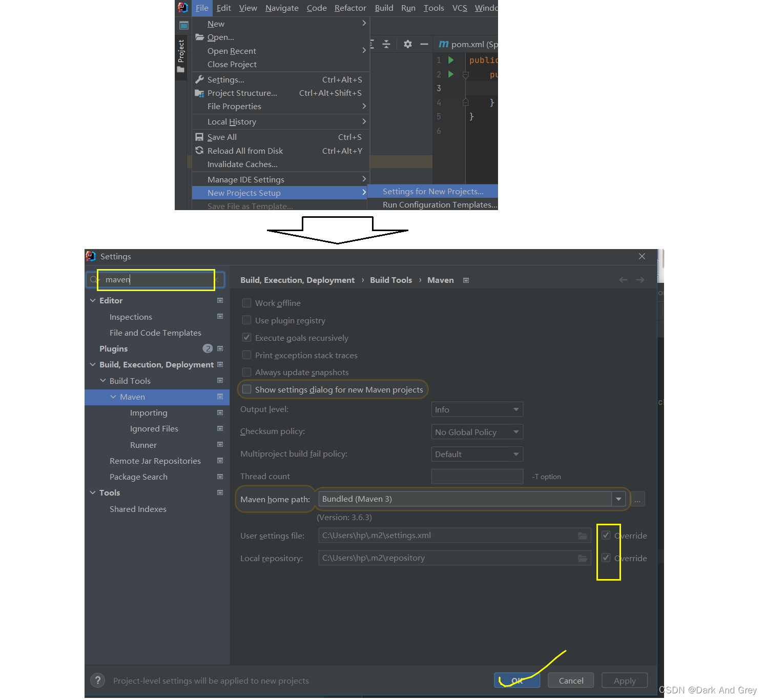This screenshot has width=765, height=700.
Task: Click Settings for New Projects... submenu item
Action: tap(433, 191)
